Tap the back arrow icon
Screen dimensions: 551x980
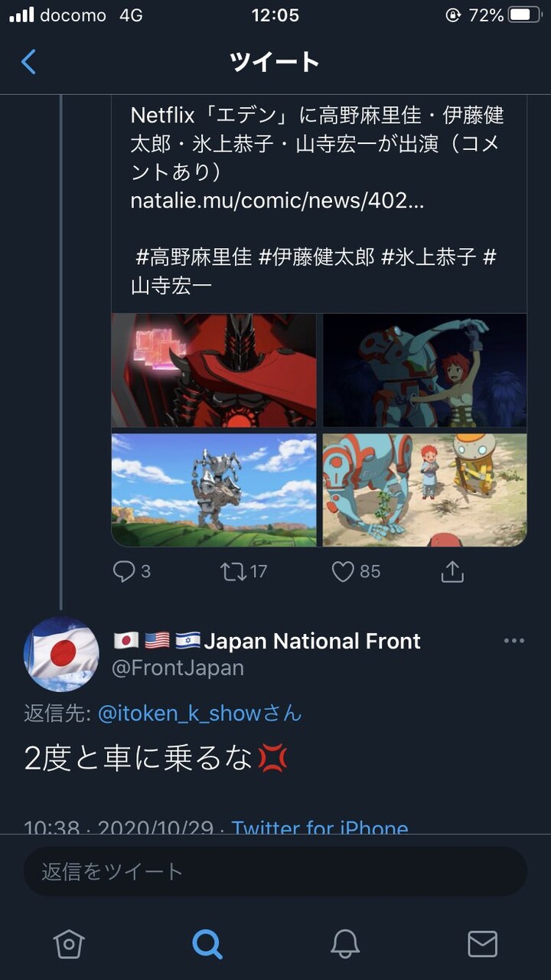pyautogui.click(x=28, y=62)
